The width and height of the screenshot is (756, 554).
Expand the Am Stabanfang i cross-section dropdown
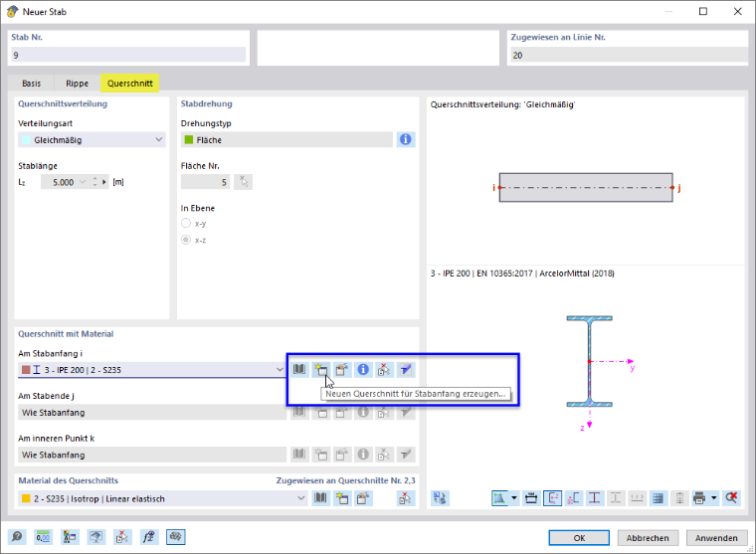pos(280,370)
